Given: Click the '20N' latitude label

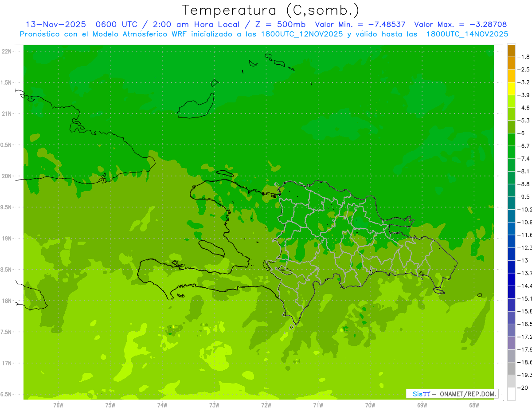Looking at the screenshot, I should (x=7, y=176).
